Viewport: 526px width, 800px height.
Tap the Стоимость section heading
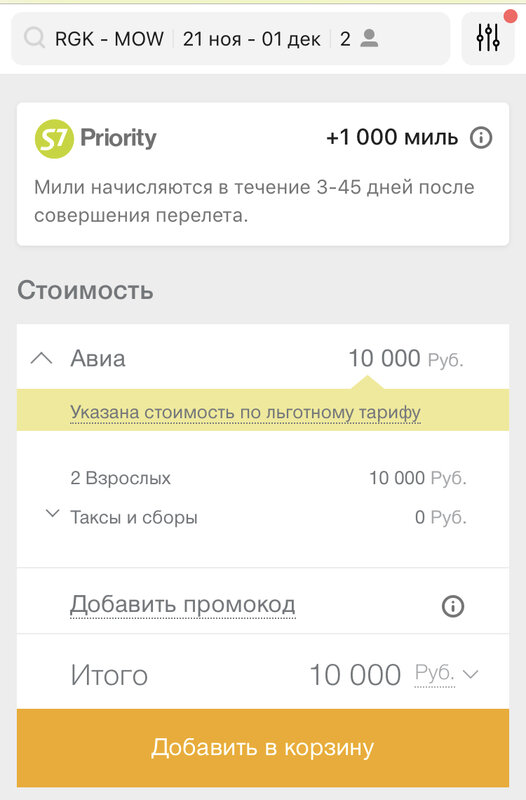(x=85, y=291)
